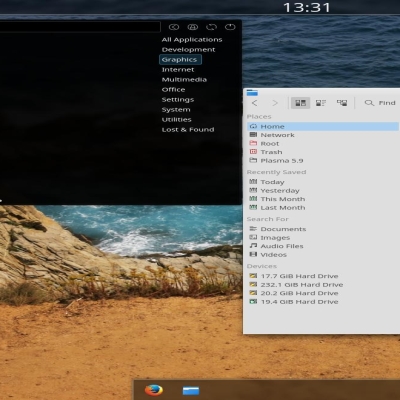Click the launcher search field
The width and height of the screenshot is (400, 400).
[x=80, y=27]
